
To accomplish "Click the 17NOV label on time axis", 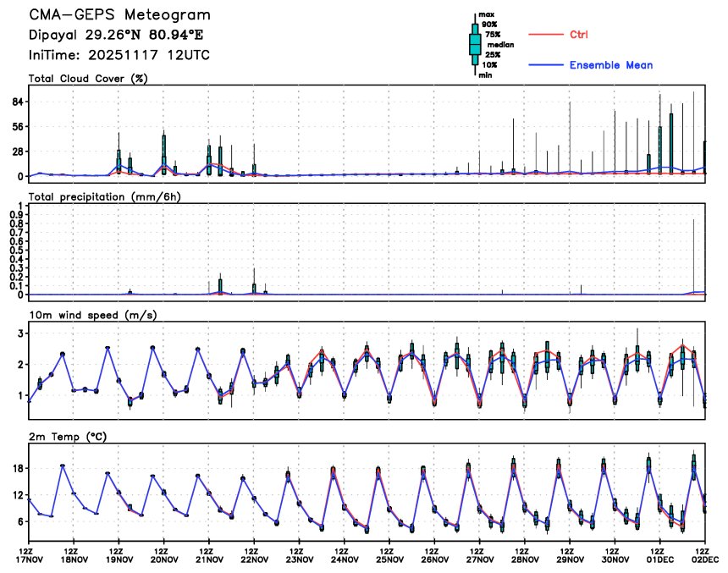I will click(30, 559).
